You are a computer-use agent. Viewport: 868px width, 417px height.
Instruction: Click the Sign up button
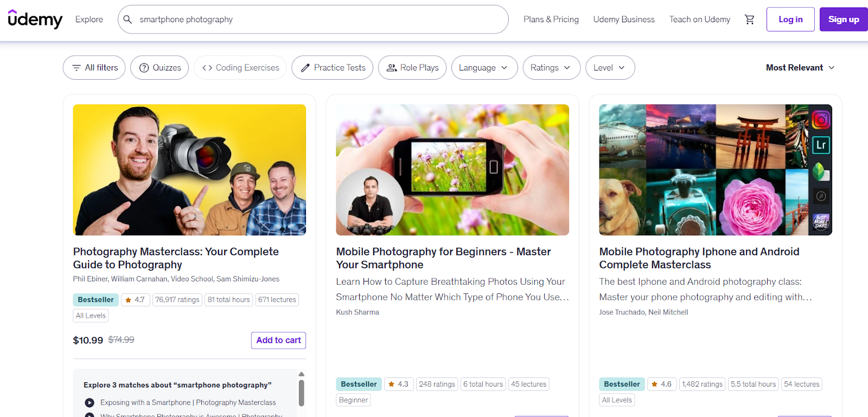click(x=844, y=20)
